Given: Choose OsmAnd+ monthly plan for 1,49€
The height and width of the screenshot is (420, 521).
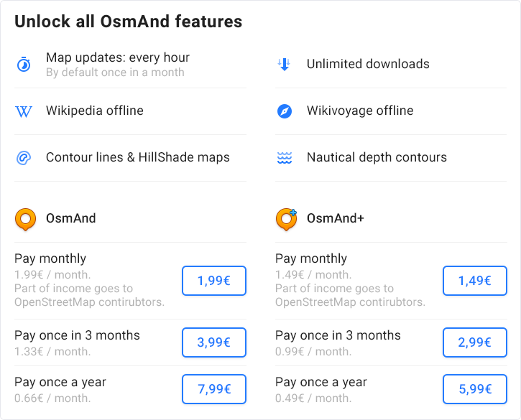Looking at the screenshot, I should [475, 281].
